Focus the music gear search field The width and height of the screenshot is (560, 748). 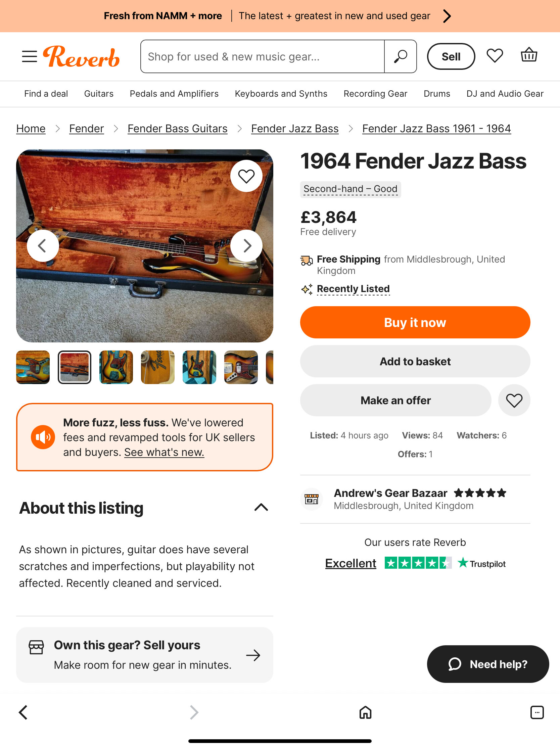tap(263, 56)
